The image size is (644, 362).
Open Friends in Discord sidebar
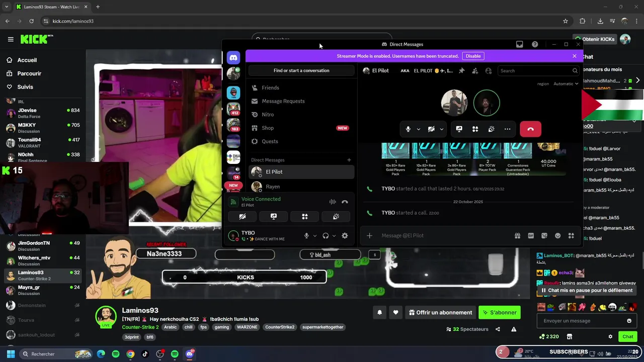coord(301,87)
